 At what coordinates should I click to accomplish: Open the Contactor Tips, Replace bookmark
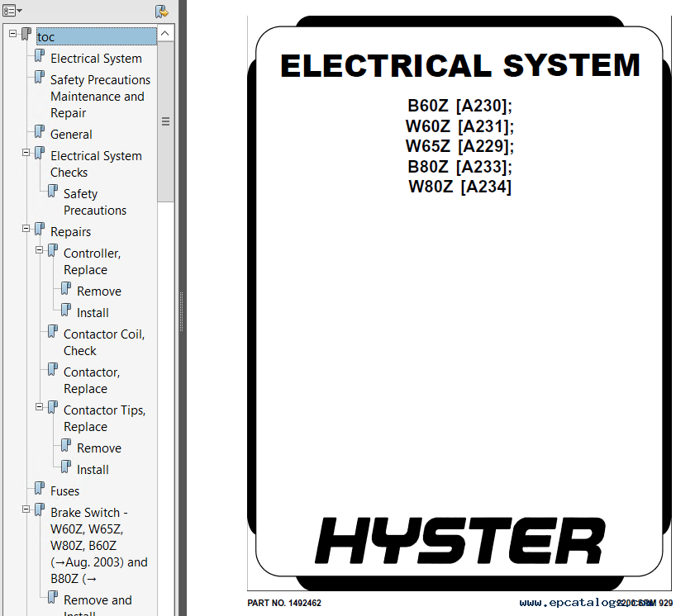pyautogui.click(x=105, y=418)
